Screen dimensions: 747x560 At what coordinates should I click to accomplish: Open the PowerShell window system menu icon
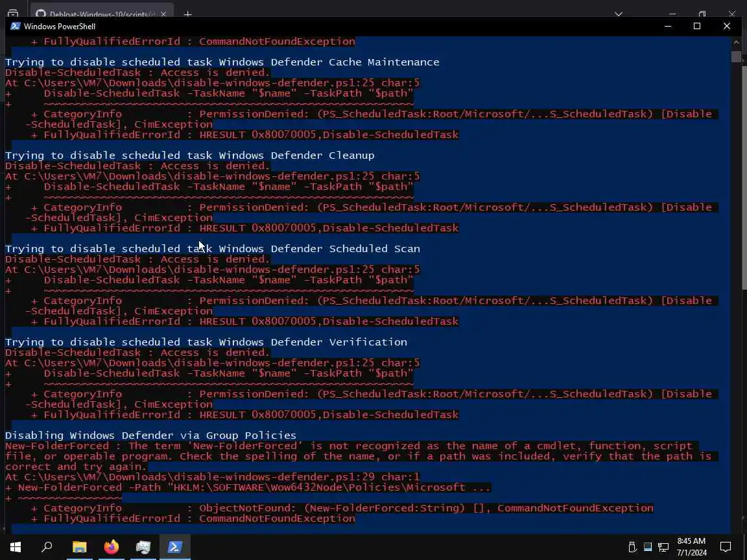coord(16,26)
